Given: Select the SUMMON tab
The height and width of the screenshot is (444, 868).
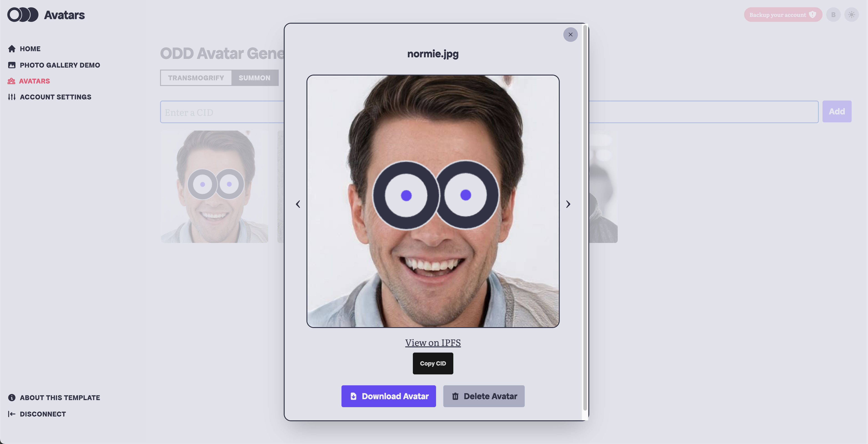Looking at the screenshot, I should tap(254, 78).
